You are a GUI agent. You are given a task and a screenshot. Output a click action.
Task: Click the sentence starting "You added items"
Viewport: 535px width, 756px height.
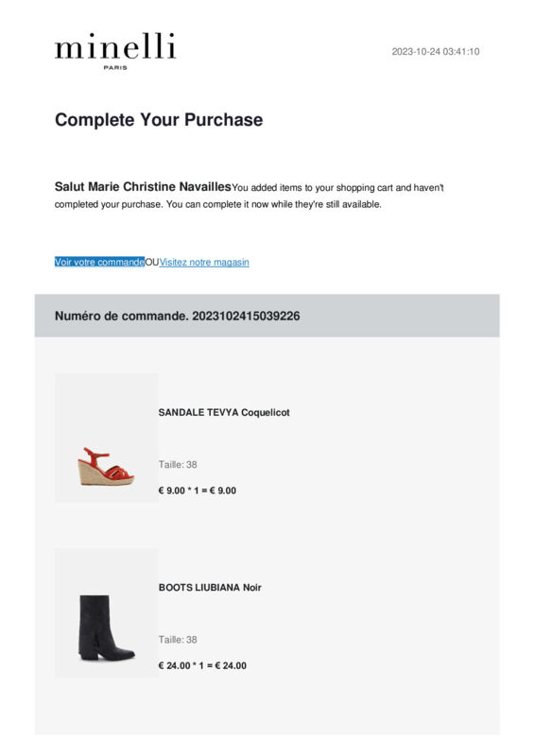[249, 196]
